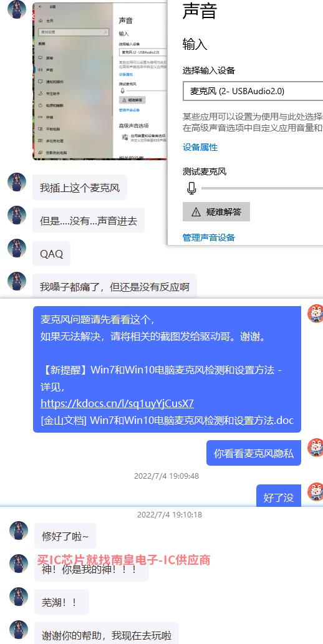
Task: Click the 疑难解答 troubleshoot button
Action: tap(216, 212)
